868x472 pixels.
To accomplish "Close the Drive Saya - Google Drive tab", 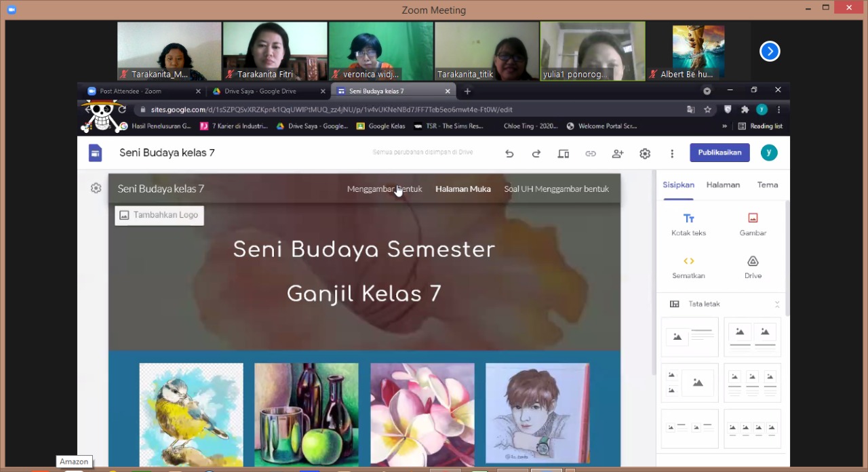I will pyautogui.click(x=323, y=91).
